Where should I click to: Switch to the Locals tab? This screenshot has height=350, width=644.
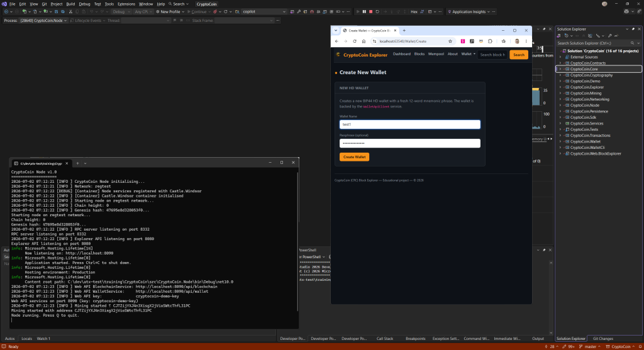click(x=26, y=339)
